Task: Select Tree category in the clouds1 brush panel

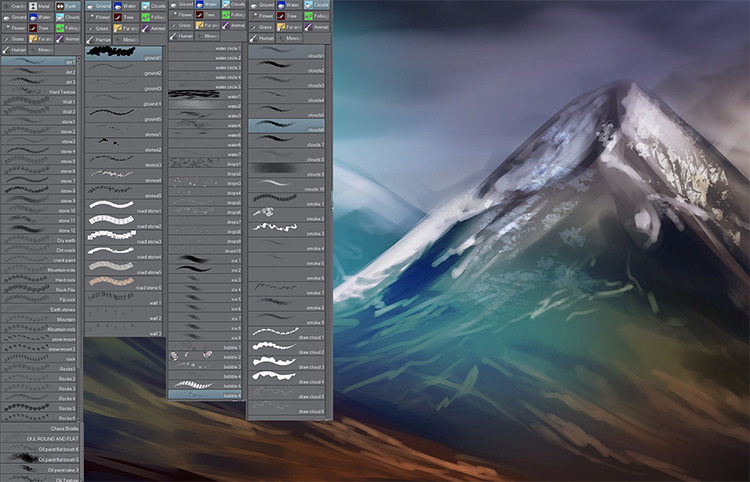Action: (x=289, y=16)
